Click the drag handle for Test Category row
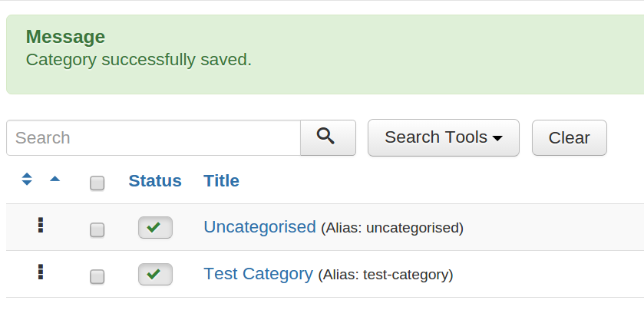 [x=41, y=272]
